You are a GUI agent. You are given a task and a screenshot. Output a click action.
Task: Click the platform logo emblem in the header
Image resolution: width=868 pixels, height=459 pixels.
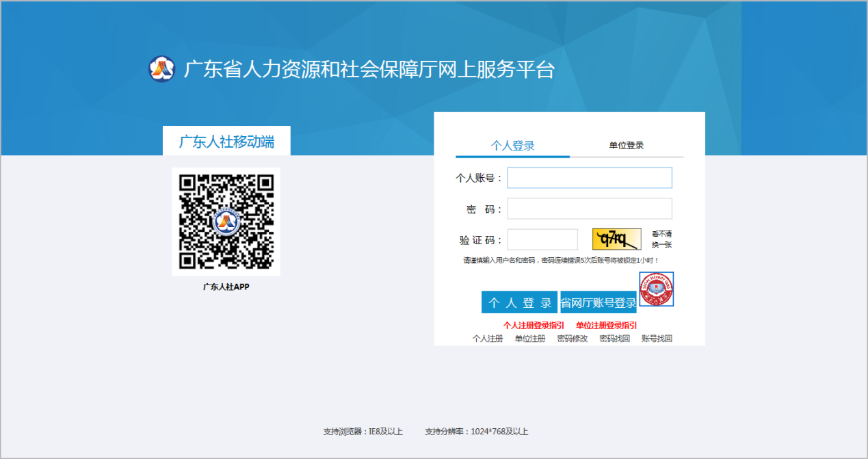[162, 69]
